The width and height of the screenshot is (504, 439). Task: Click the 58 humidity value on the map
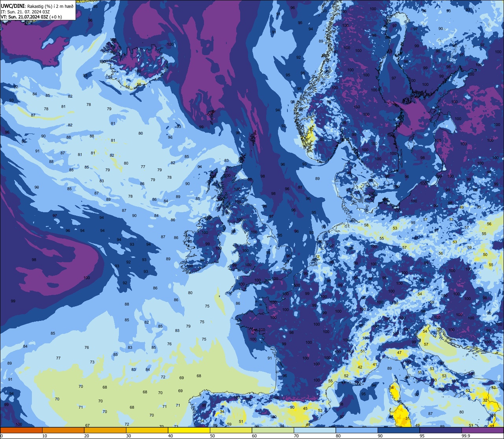pos(366,225)
